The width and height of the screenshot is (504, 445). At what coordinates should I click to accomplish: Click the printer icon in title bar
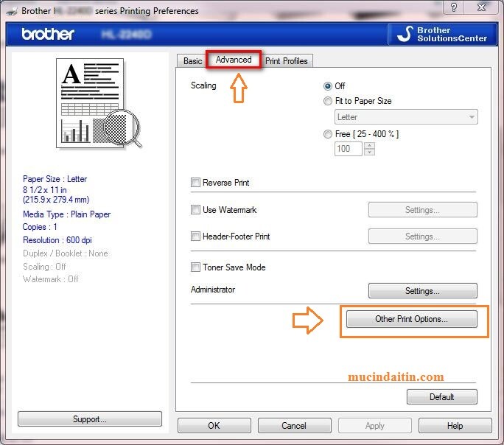[x=13, y=11]
